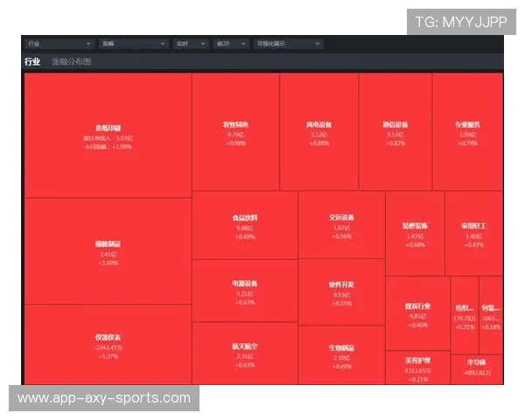Click the 通信设备 sector block
525x420 pixels.
[395, 131]
